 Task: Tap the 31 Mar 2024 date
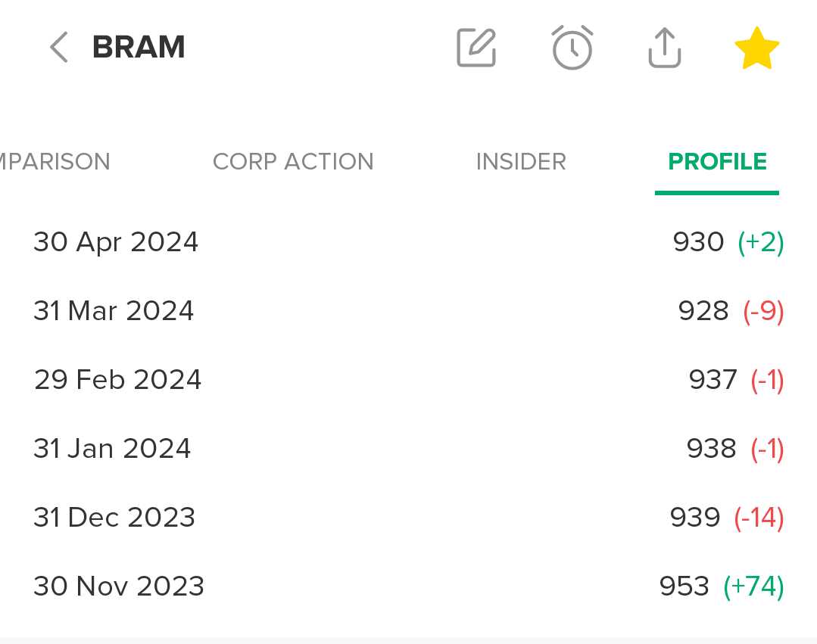click(x=114, y=311)
